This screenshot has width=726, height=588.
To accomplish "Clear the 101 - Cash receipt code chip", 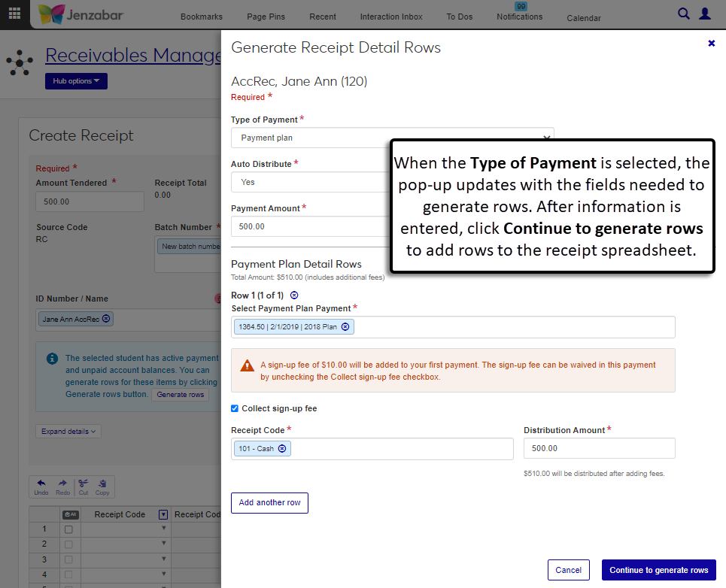I will pyautogui.click(x=282, y=449).
